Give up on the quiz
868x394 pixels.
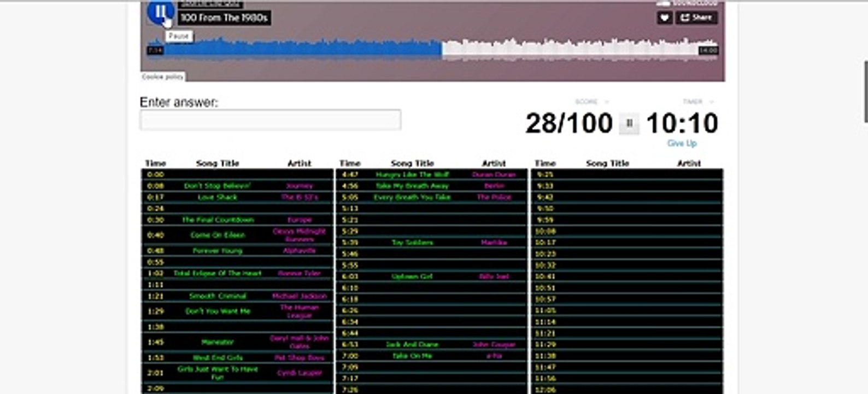pyautogui.click(x=682, y=143)
